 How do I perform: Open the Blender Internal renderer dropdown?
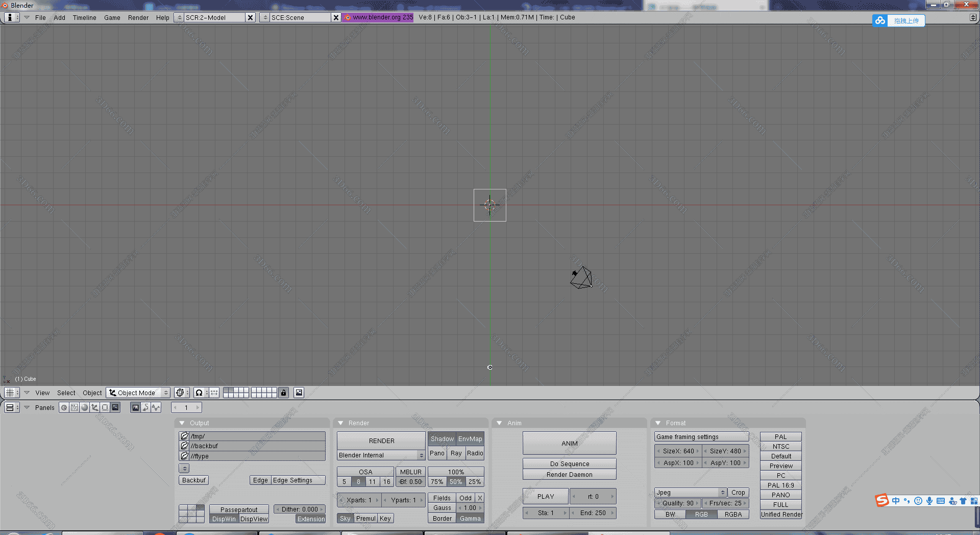pyautogui.click(x=381, y=455)
